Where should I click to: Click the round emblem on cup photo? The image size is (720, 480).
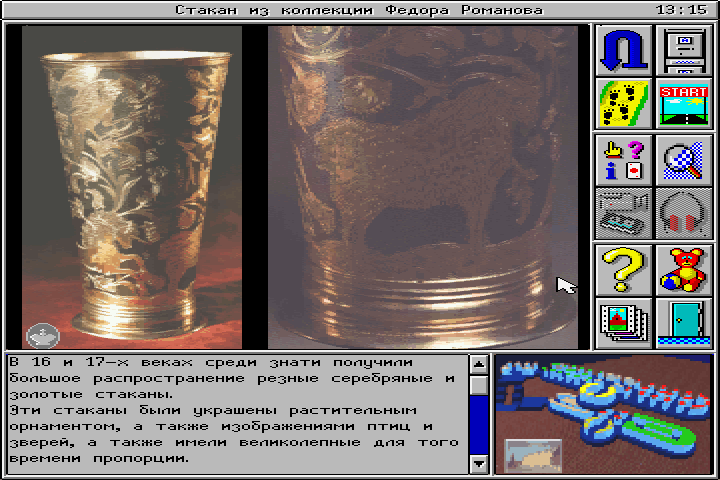click(x=43, y=336)
